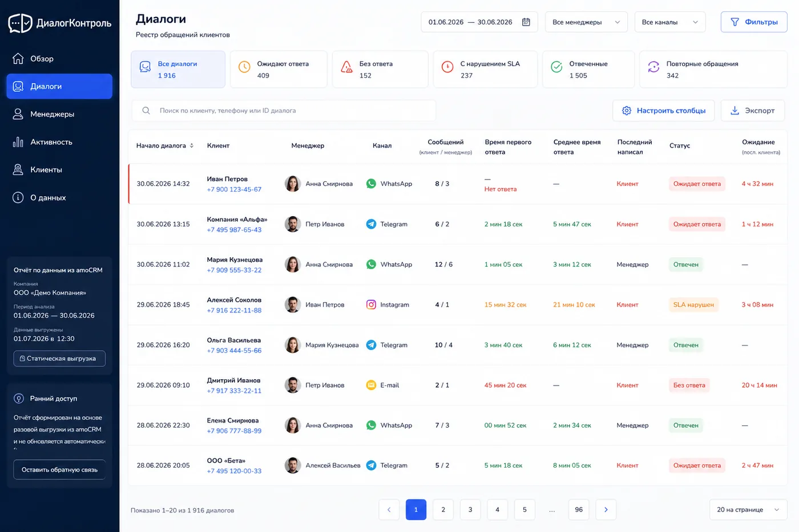Open the Все менеджеры dropdown
Image resolution: width=799 pixels, height=532 pixels.
coord(586,22)
